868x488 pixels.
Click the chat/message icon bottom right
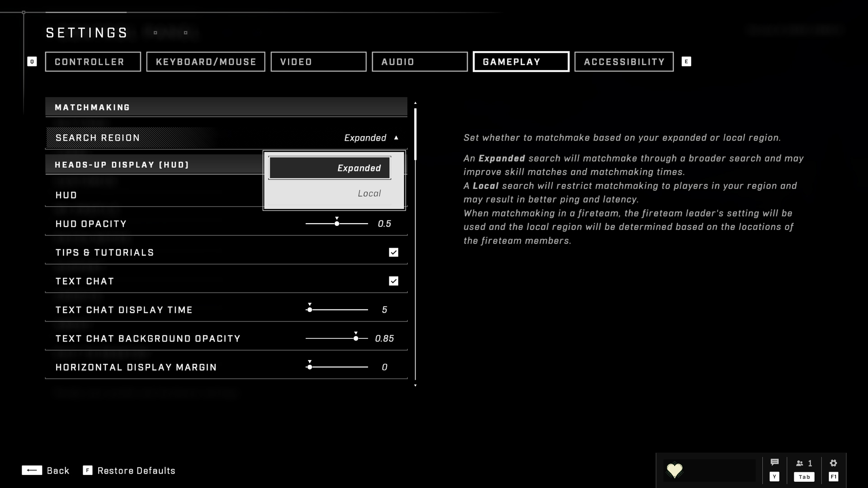[774, 463]
